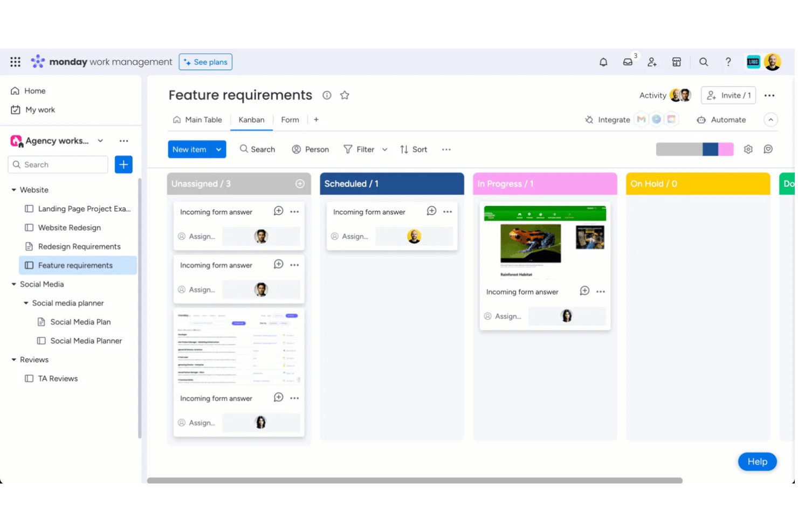Click the See plans button

click(205, 62)
